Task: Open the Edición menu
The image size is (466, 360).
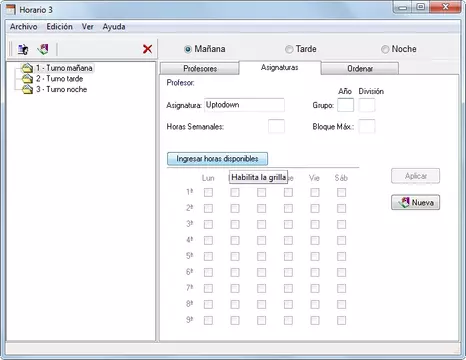Action: 59,27
